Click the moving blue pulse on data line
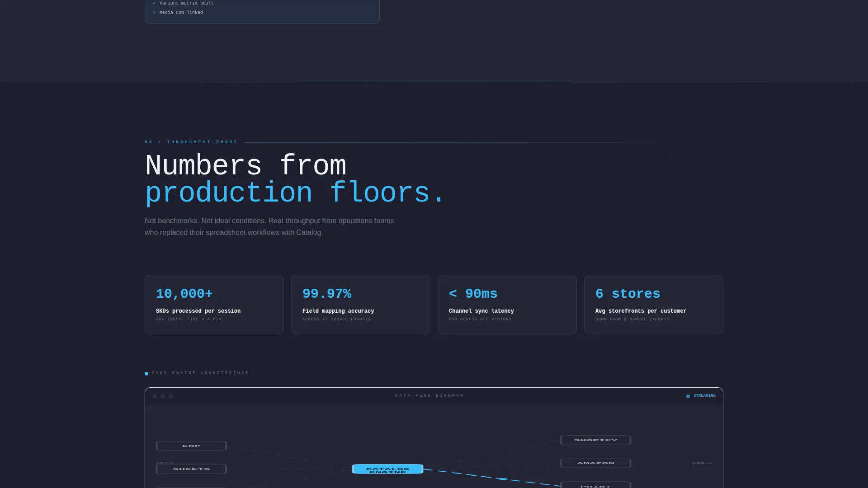 (x=502, y=479)
